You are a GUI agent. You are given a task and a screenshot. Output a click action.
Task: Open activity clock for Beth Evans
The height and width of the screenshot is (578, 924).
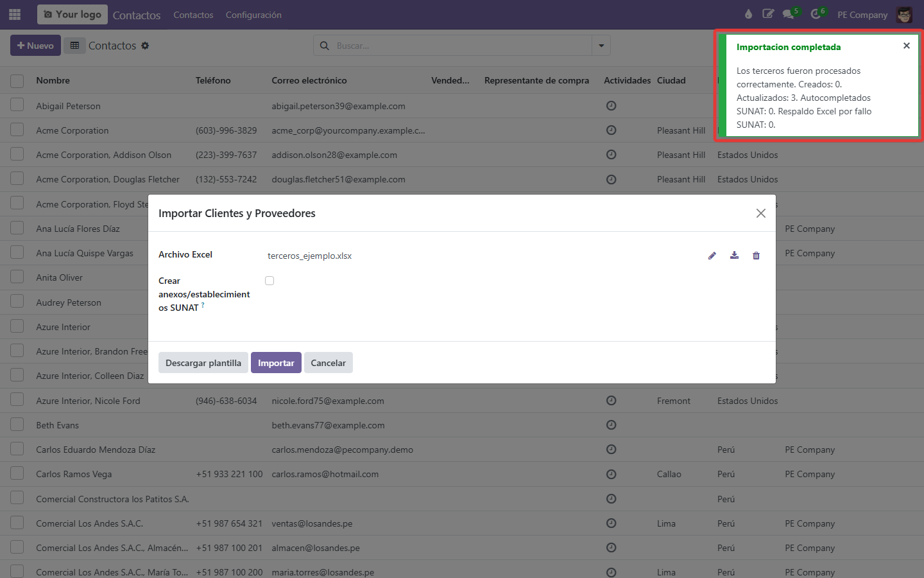[612, 425]
